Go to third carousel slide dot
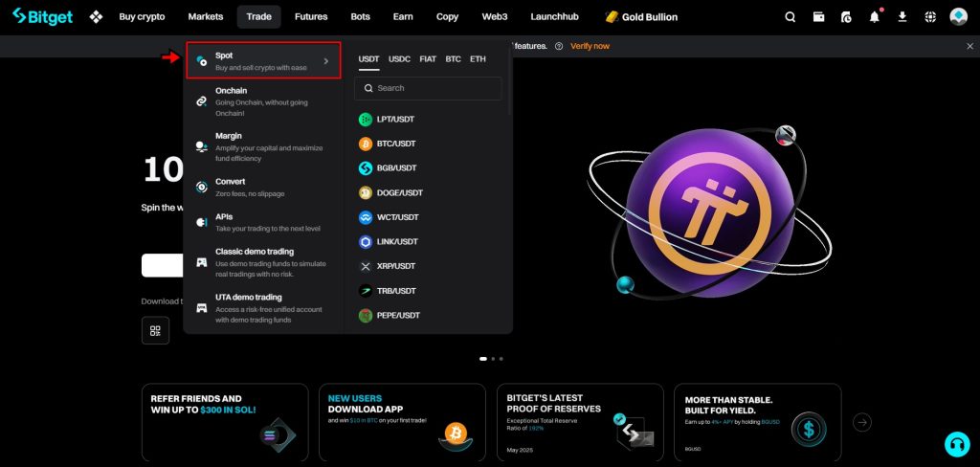This screenshot has height=467, width=980. pos(501,359)
